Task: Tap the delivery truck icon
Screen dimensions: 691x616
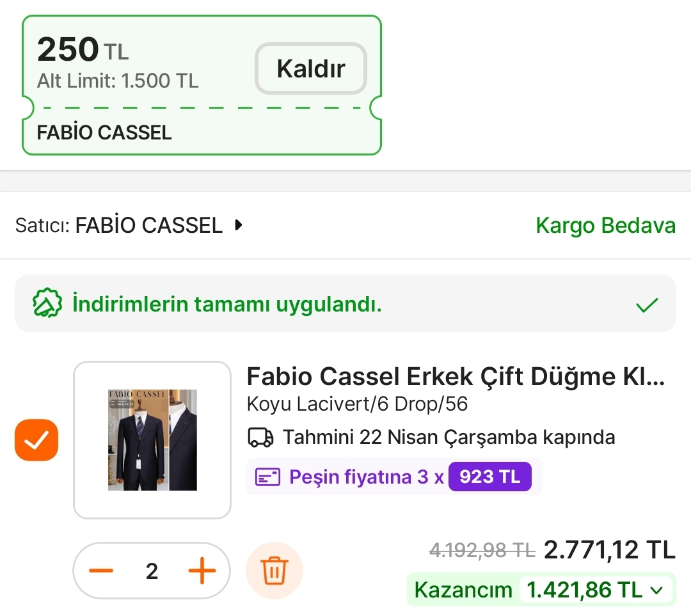Action: pos(260,438)
